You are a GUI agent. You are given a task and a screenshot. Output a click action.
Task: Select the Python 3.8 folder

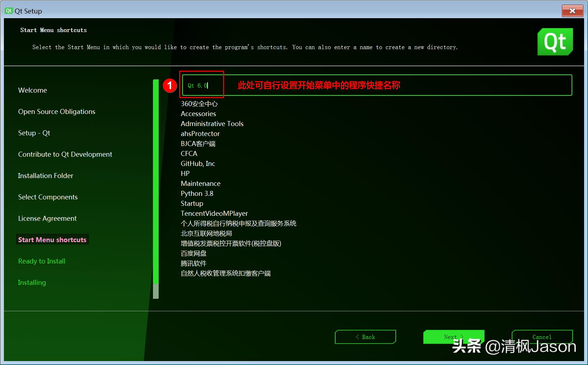point(197,193)
